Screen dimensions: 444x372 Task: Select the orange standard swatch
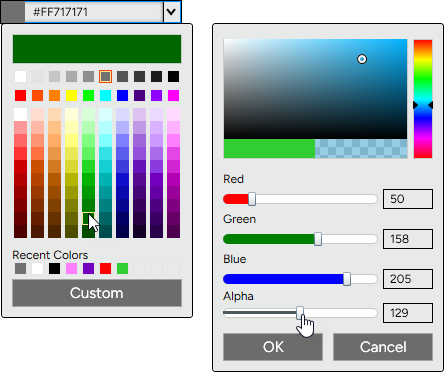pos(54,96)
